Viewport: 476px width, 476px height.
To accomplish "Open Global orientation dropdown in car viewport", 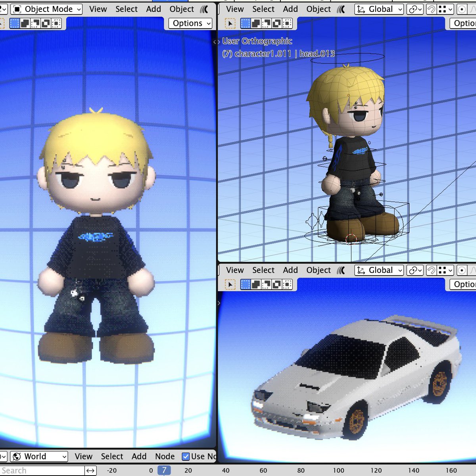I will [x=379, y=270].
